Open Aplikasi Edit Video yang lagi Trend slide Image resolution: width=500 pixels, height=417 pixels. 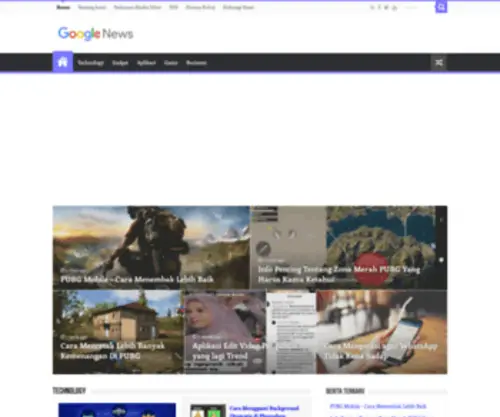coord(250,332)
